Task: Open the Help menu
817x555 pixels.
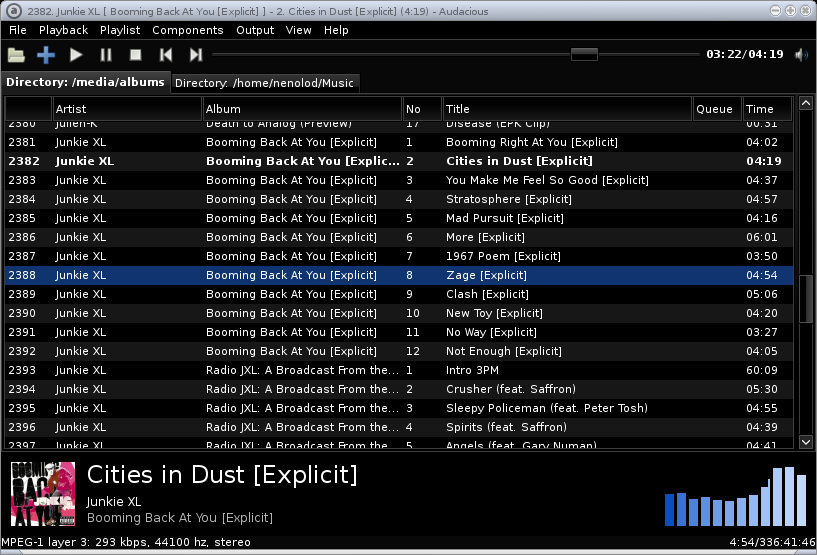Action: pos(336,30)
